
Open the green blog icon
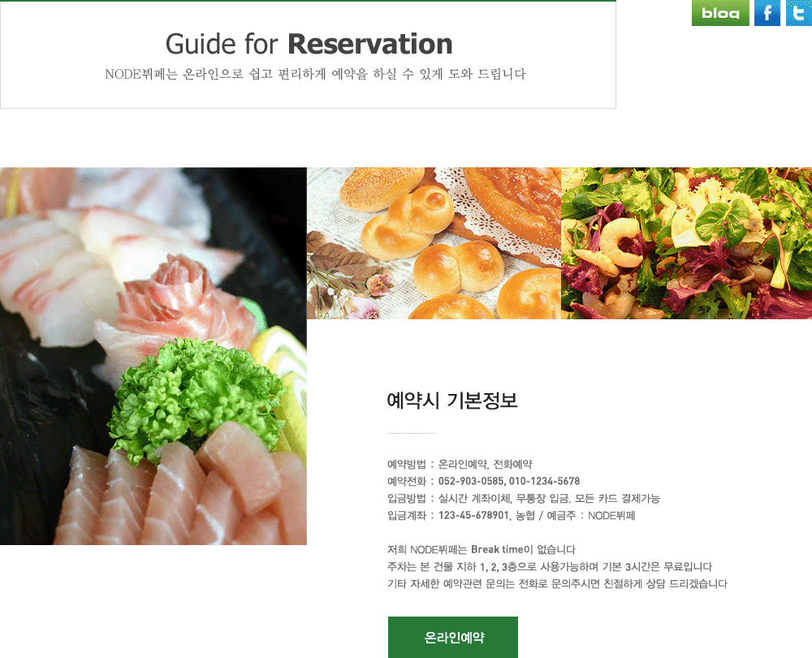(719, 13)
